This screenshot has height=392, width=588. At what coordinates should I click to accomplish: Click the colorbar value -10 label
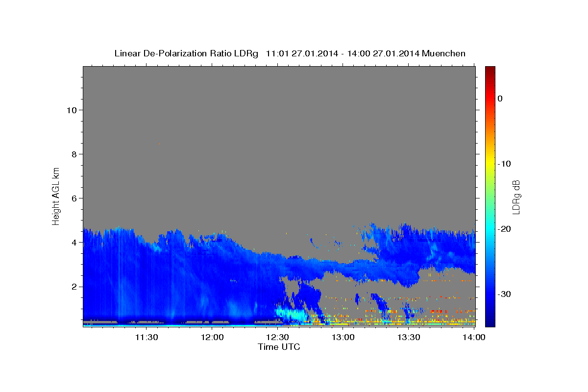pyautogui.click(x=504, y=164)
